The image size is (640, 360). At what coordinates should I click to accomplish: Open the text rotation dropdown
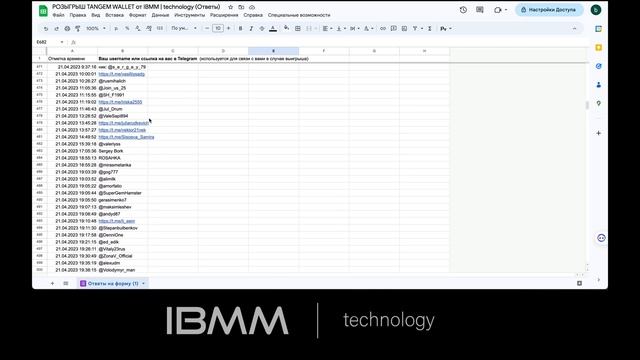pyautogui.click(x=368, y=29)
